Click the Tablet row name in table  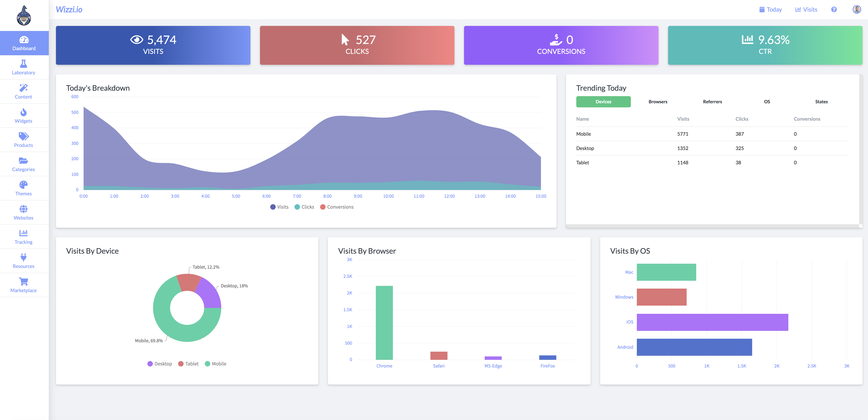(x=583, y=163)
